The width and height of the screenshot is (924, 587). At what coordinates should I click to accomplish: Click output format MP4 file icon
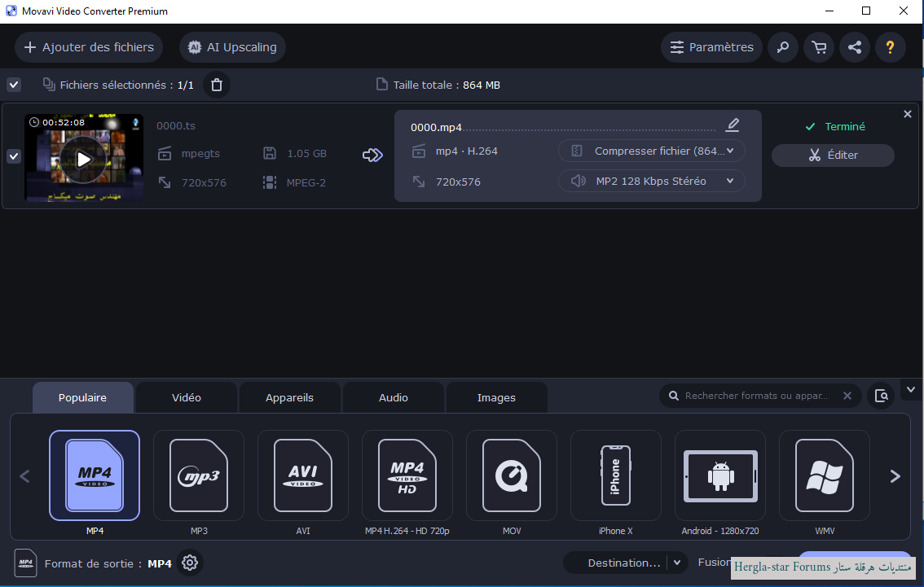(x=26, y=563)
